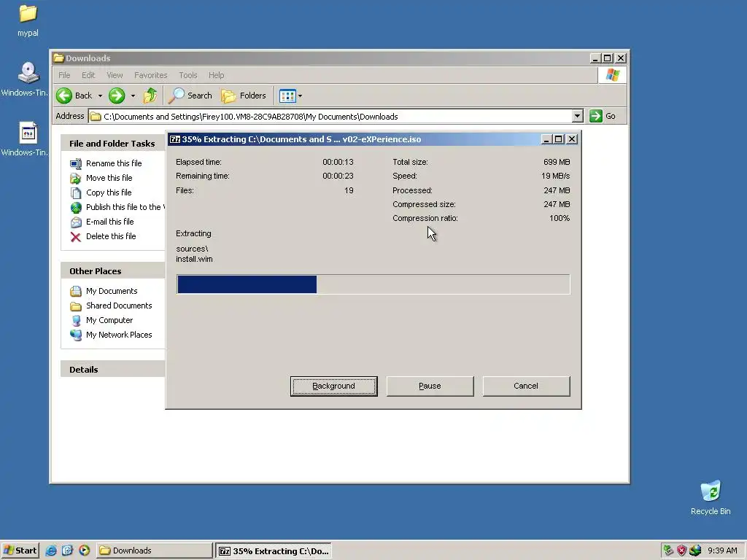Go Forward in Downloads window
747x560 pixels.
(117, 96)
